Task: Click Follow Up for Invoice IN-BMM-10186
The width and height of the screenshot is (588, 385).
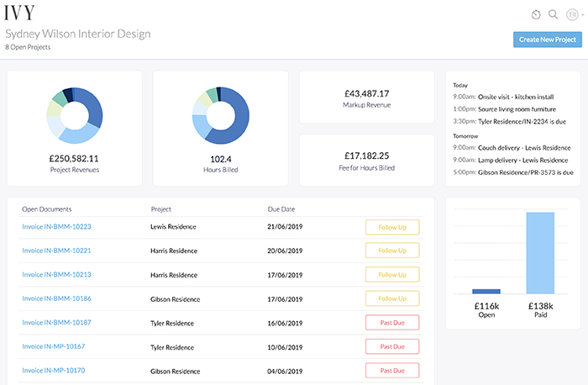Action: (x=391, y=298)
